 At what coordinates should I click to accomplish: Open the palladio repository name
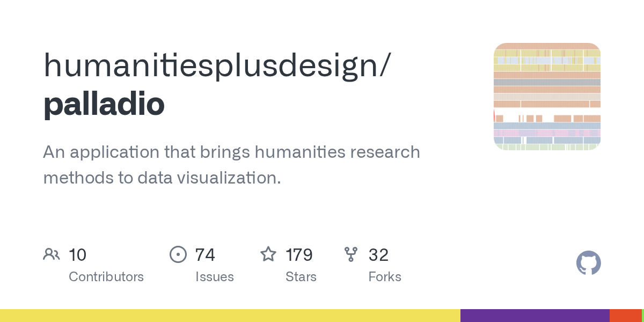(104, 104)
